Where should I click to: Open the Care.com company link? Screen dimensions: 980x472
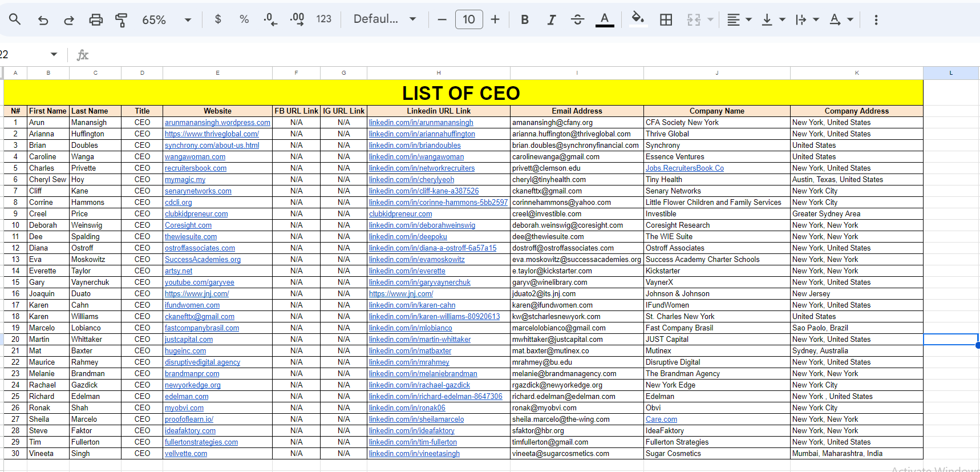[661, 419]
